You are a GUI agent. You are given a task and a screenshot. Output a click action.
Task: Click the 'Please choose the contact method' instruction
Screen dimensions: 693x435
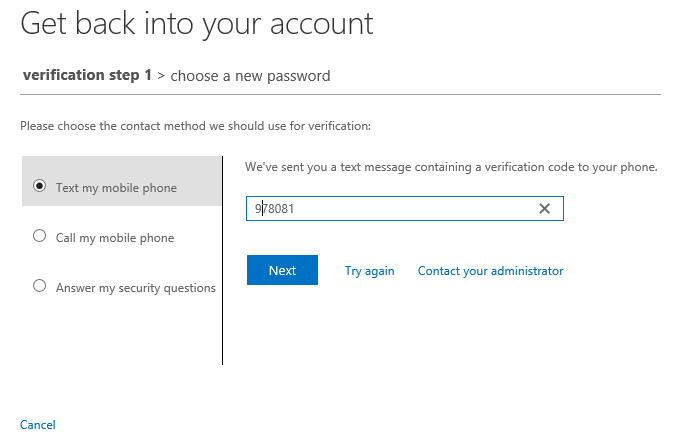click(195, 126)
